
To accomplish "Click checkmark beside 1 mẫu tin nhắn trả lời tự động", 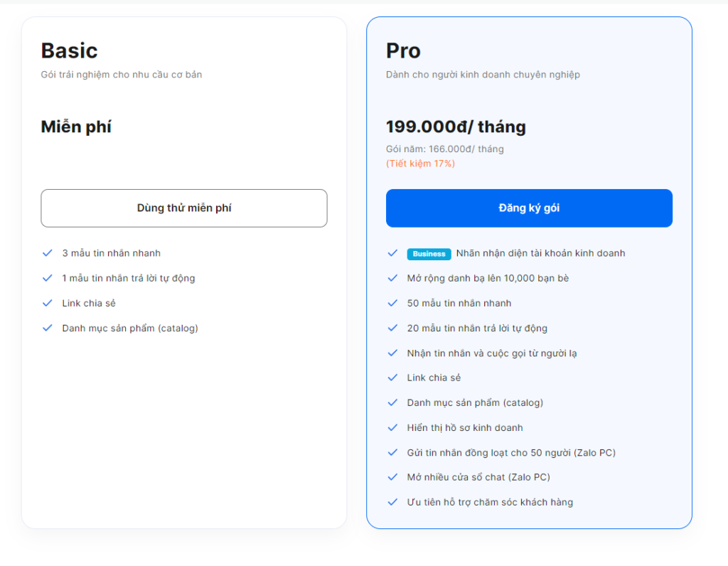I will 48,278.
